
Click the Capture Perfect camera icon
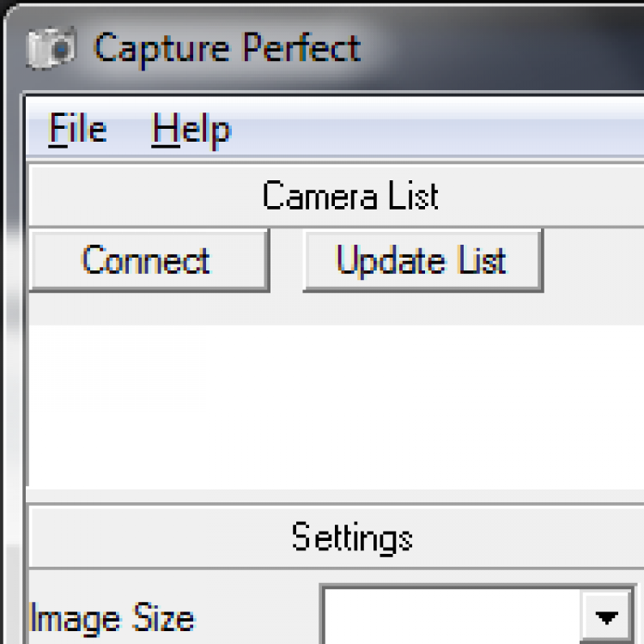[x=52, y=47]
